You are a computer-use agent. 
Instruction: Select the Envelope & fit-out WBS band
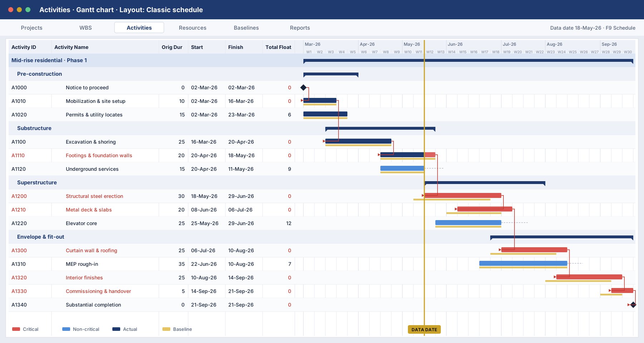[322, 237]
